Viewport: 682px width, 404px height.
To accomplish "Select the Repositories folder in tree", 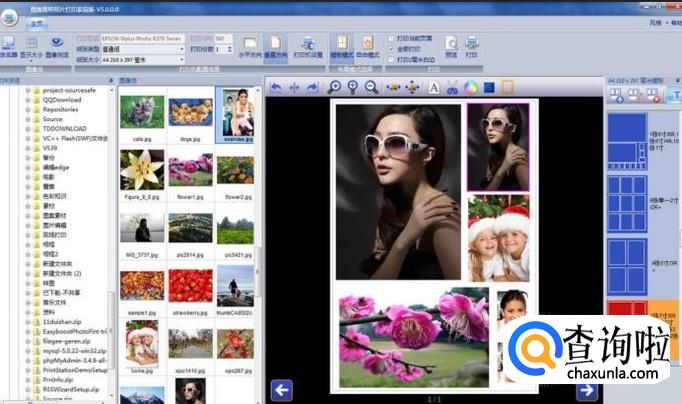I will (60, 110).
